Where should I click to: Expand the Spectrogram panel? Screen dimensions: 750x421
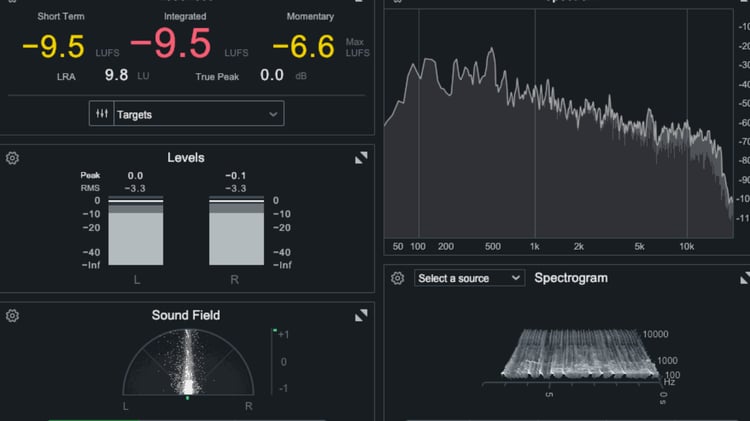pos(745,278)
